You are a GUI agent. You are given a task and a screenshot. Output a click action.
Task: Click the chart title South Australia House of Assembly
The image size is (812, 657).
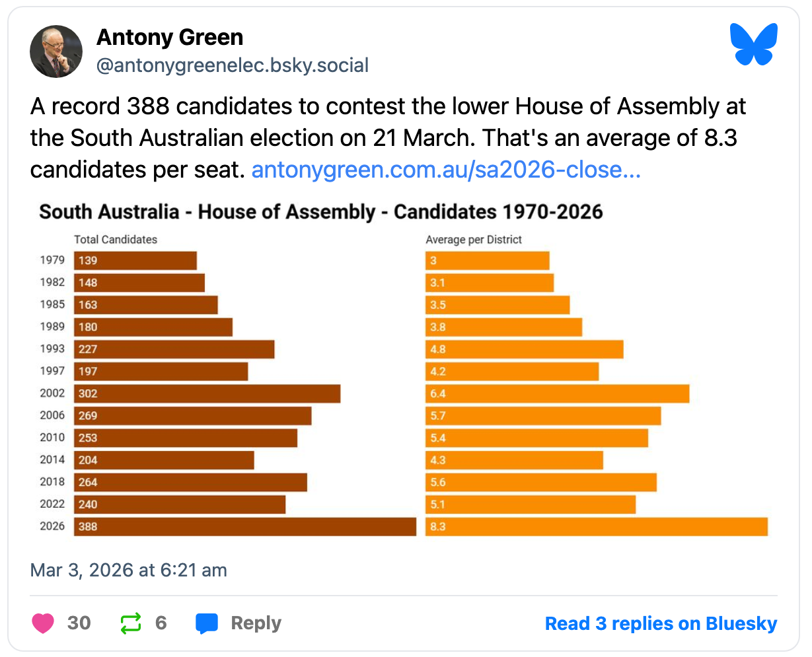(321, 212)
